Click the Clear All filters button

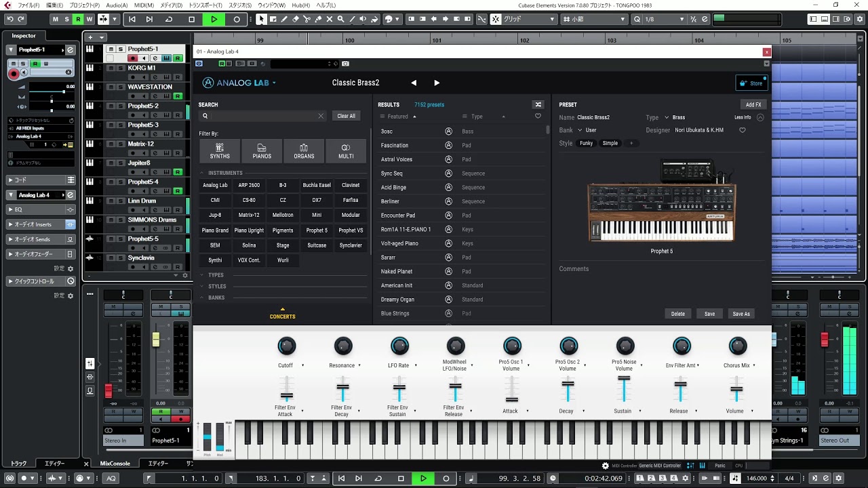[346, 116]
